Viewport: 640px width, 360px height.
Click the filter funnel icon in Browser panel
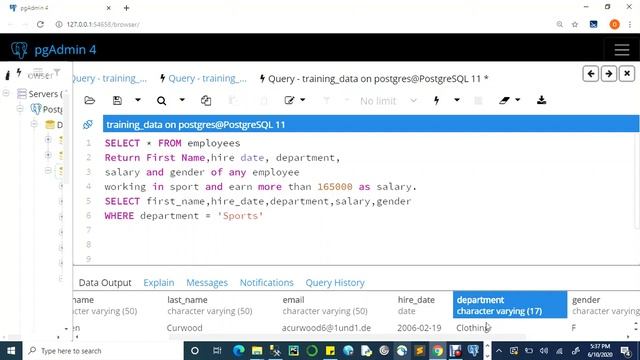tap(57, 73)
